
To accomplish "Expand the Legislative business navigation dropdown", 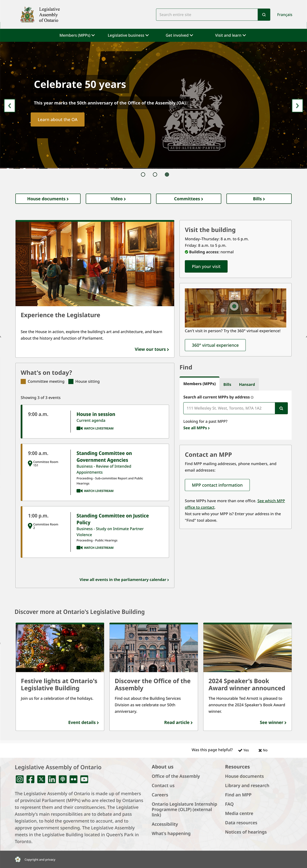I will point(128,35).
